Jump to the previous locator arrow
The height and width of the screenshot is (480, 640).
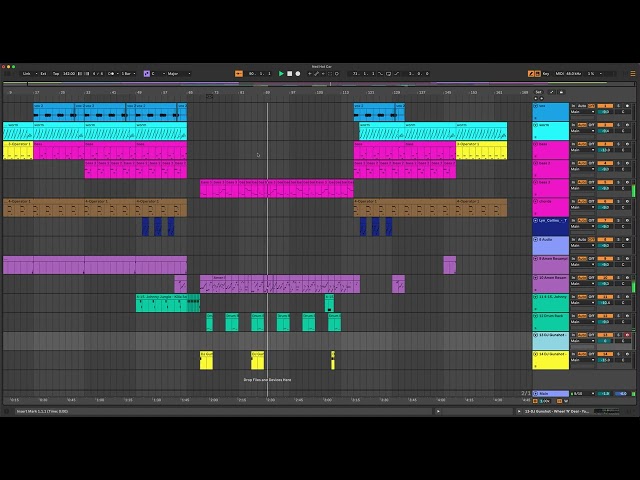(536, 98)
